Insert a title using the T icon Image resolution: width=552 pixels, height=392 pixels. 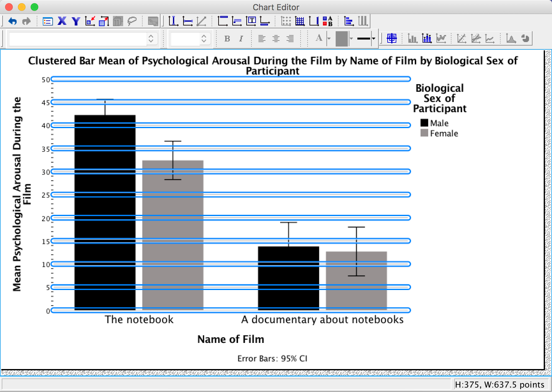point(251,21)
